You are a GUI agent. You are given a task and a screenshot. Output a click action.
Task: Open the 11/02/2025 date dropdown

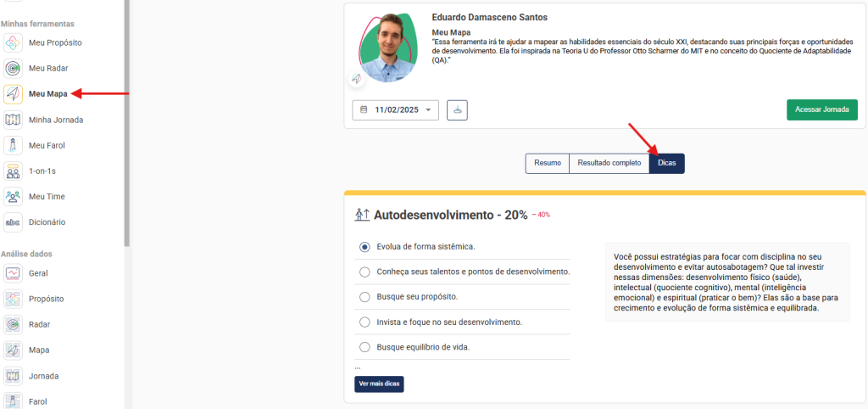click(x=395, y=109)
